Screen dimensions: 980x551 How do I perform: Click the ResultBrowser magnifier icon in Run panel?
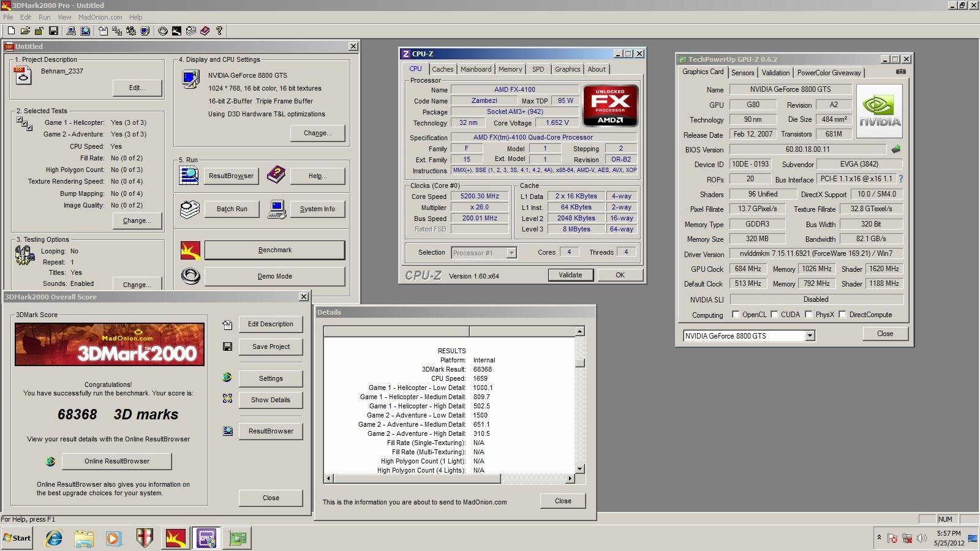point(189,175)
